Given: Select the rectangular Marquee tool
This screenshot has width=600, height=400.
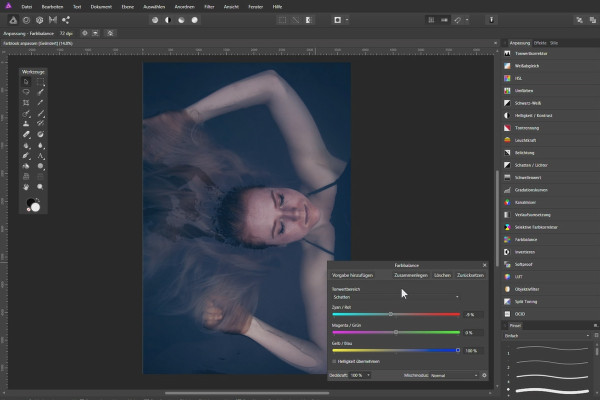Looking at the screenshot, I should coord(40,82).
